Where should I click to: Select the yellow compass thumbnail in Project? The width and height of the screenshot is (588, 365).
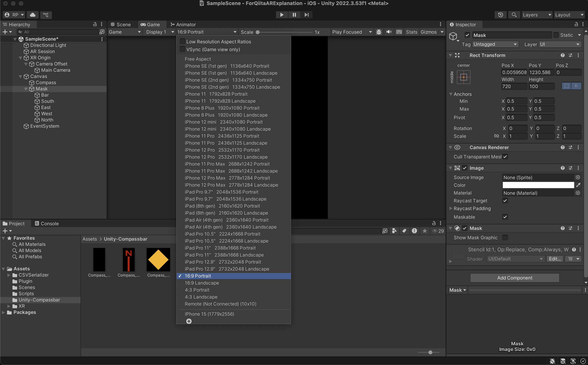point(158,259)
